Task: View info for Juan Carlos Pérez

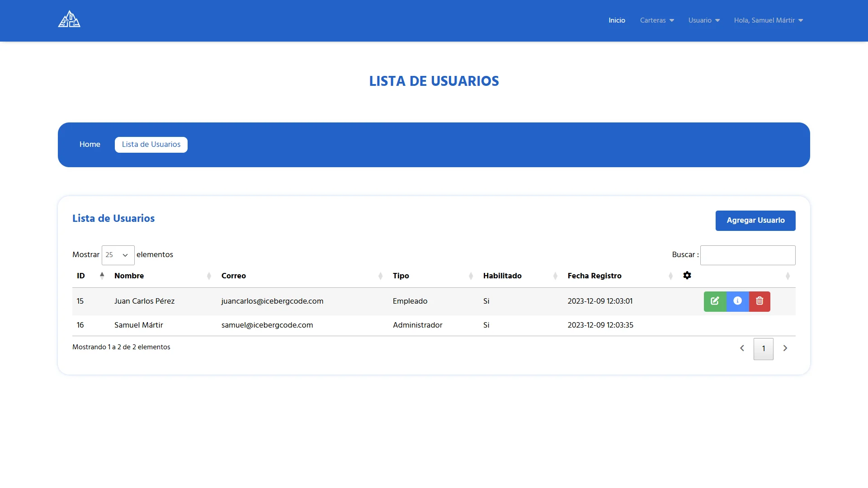Action: click(x=737, y=301)
